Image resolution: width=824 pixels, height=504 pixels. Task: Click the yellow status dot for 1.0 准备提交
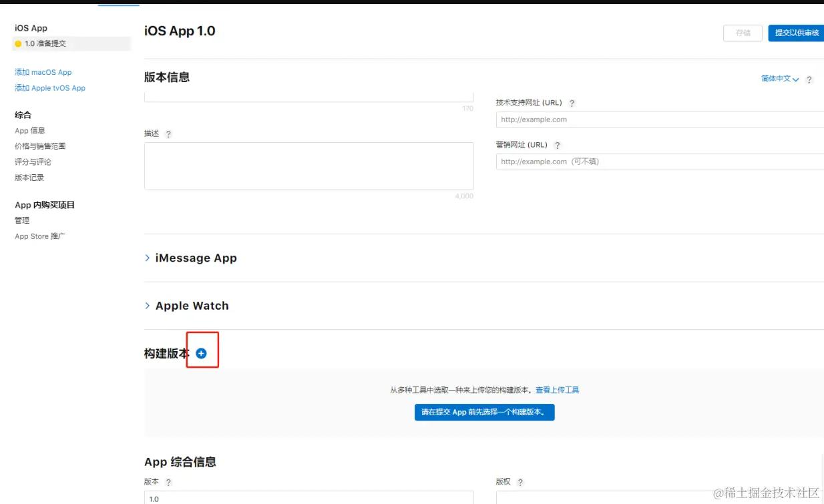coord(18,44)
